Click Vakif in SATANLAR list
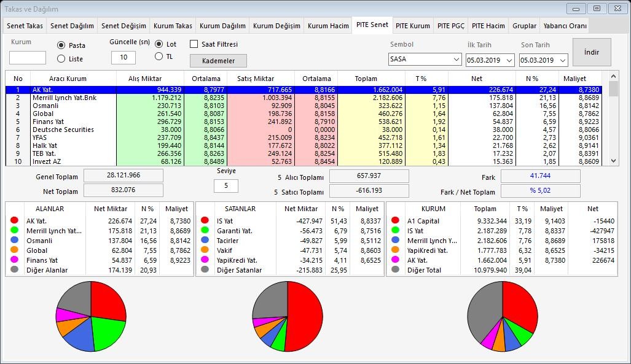 224,250
